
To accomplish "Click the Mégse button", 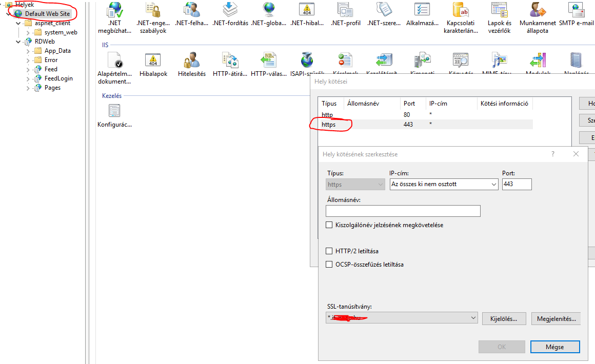I will point(555,347).
